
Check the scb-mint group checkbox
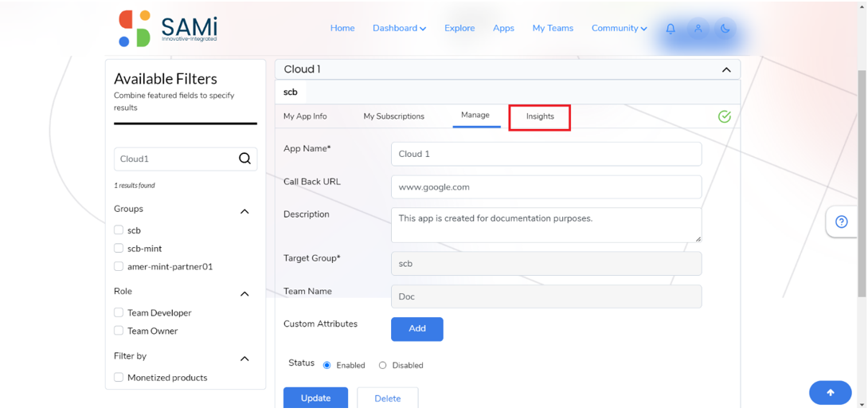click(x=119, y=248)
